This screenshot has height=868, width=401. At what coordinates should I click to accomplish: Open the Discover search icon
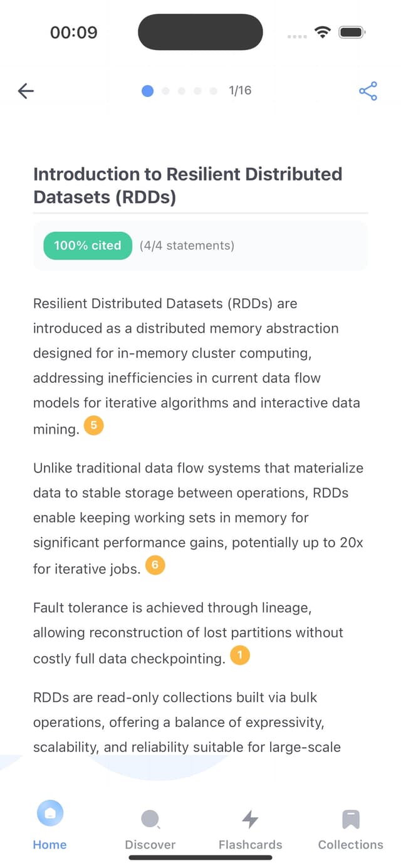click(150, 818)
